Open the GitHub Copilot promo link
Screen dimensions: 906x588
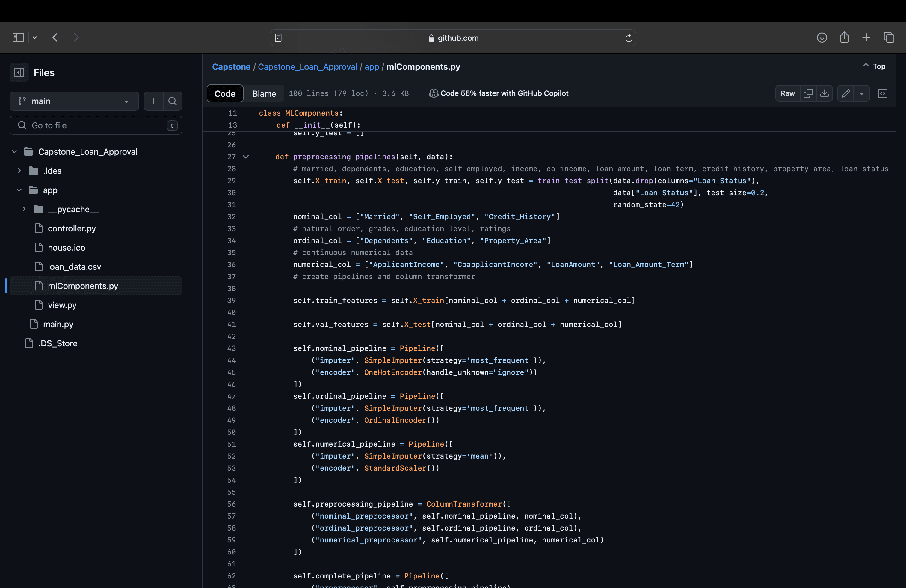pyautogui.click(x=499, y=93)
